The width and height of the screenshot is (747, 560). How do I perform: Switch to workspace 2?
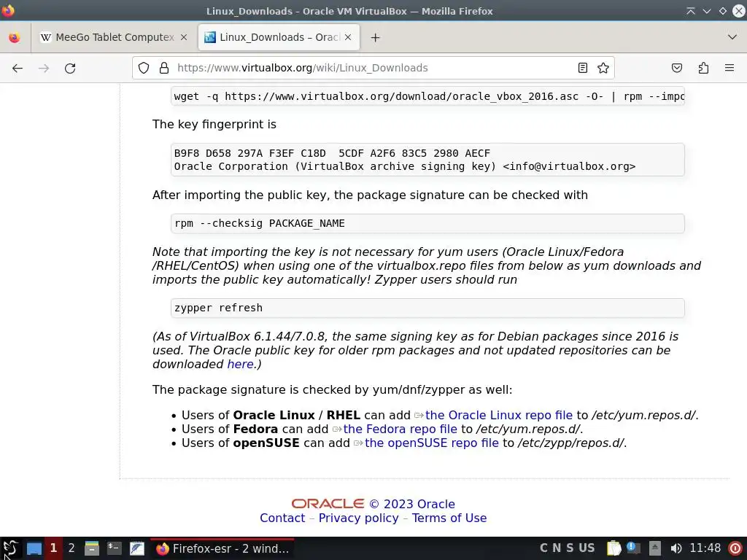click(71, 548)
